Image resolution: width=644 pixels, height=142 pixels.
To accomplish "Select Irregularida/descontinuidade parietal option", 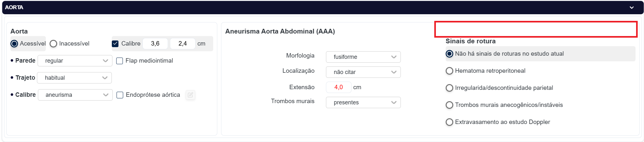I will (449, 88).
